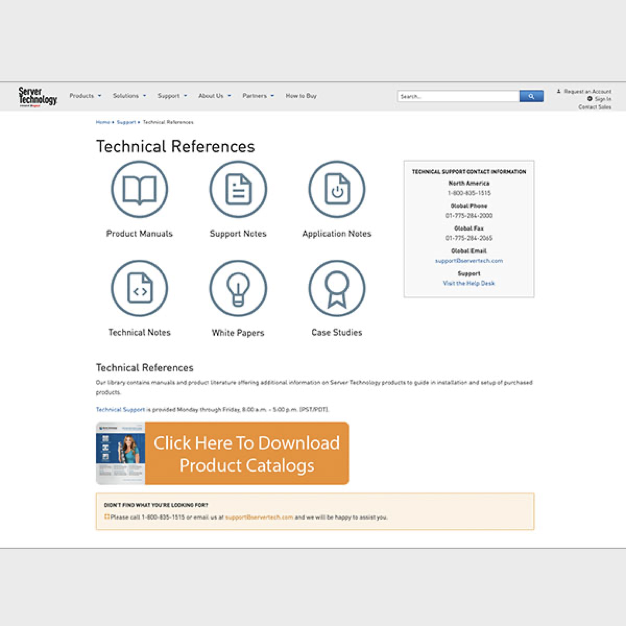The width and height of the screenshot is (626, 626).
Task: Click the Technical References page heading
Action: tap(175, 147)
